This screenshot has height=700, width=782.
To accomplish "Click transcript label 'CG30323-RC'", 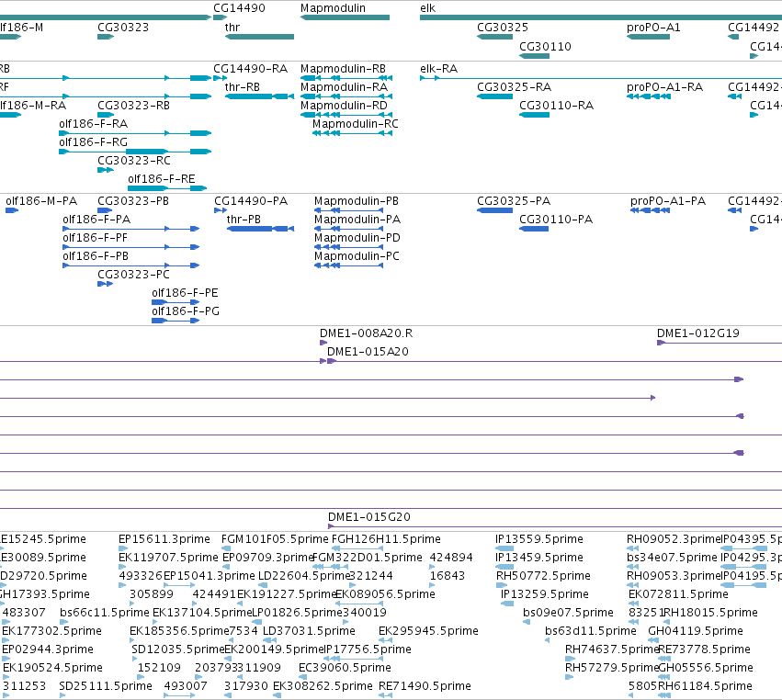I will (134, 161).
